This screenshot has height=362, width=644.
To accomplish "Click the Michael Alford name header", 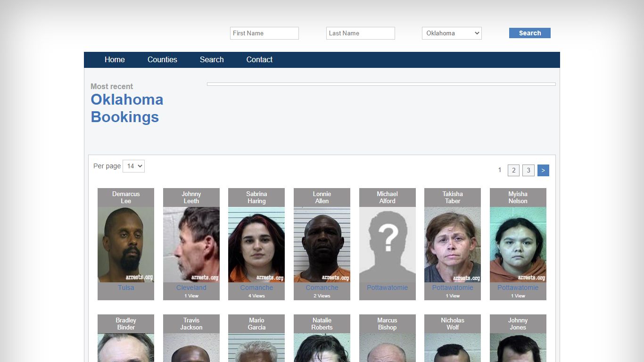I will click(388, 197).
